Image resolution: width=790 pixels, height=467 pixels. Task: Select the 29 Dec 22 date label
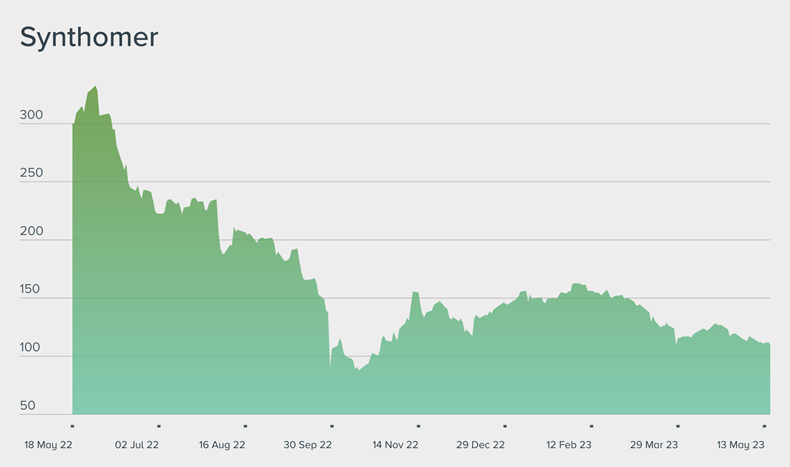point(481,444)
